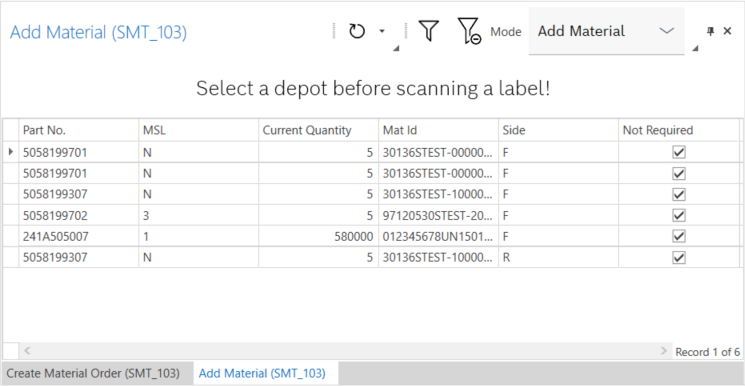Click the toolbar overflow corner arrow after Mode
745x386 pixels.
point(695,48)
